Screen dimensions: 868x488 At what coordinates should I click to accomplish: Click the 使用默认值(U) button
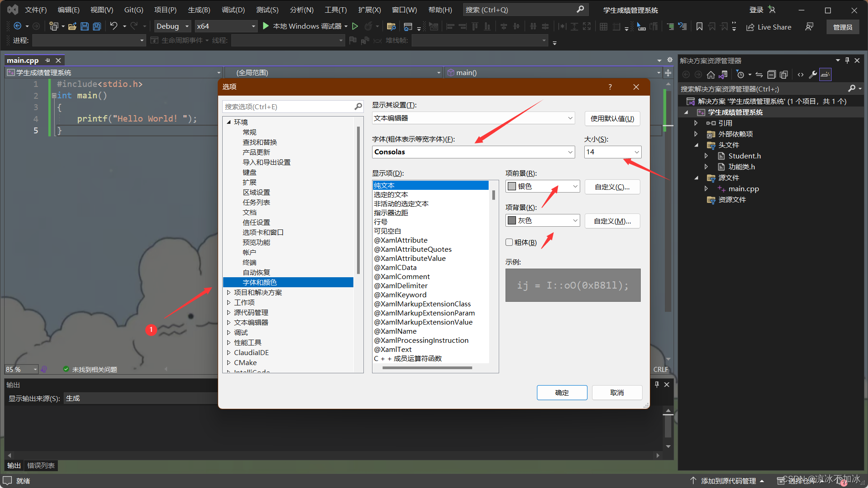click(x=613, y=118)
